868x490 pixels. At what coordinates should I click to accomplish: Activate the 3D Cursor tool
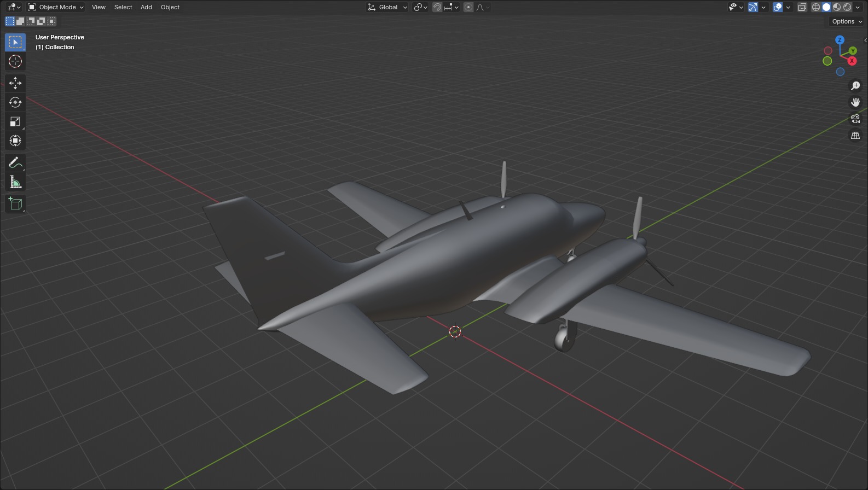pyautogui.click(x=15, y=61)
